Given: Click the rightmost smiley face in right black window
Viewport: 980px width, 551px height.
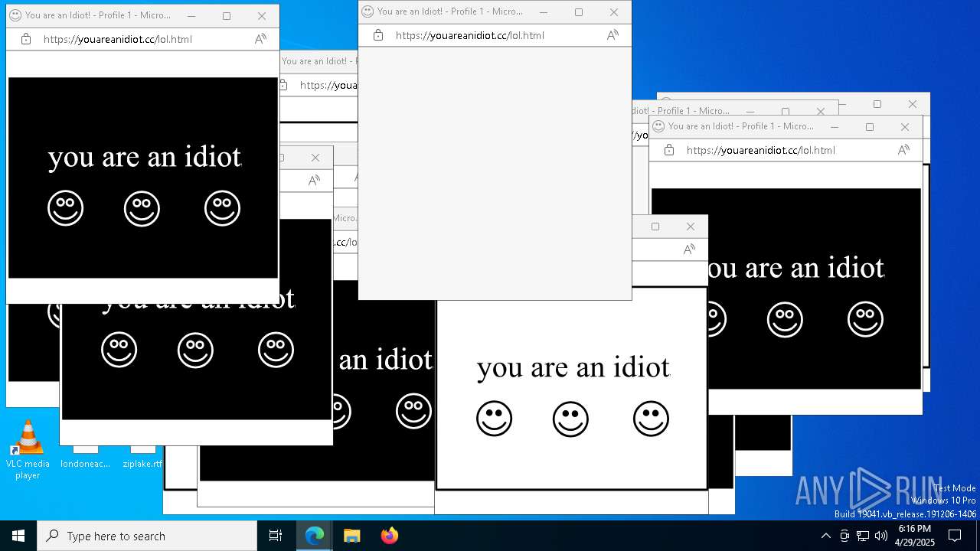Looking at the screenshot, I should [865, 319].
